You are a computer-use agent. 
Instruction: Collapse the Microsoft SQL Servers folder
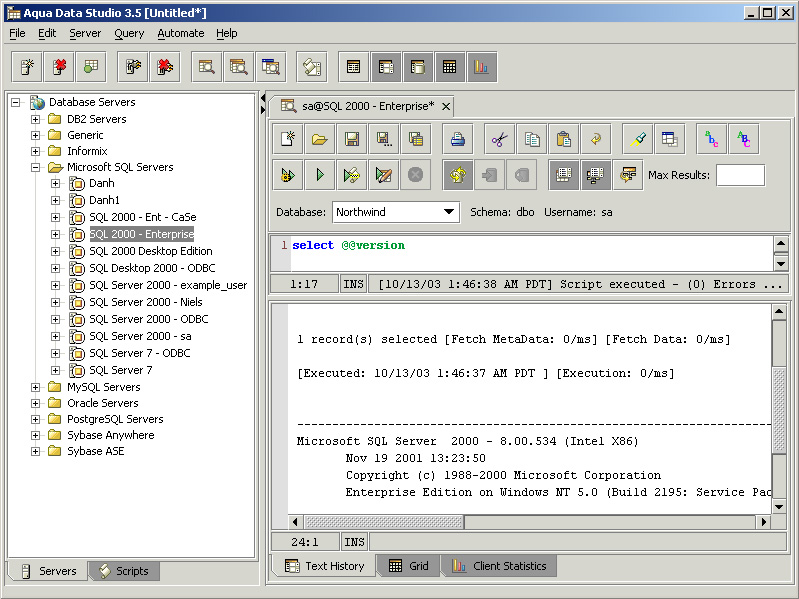coord(35,167)
